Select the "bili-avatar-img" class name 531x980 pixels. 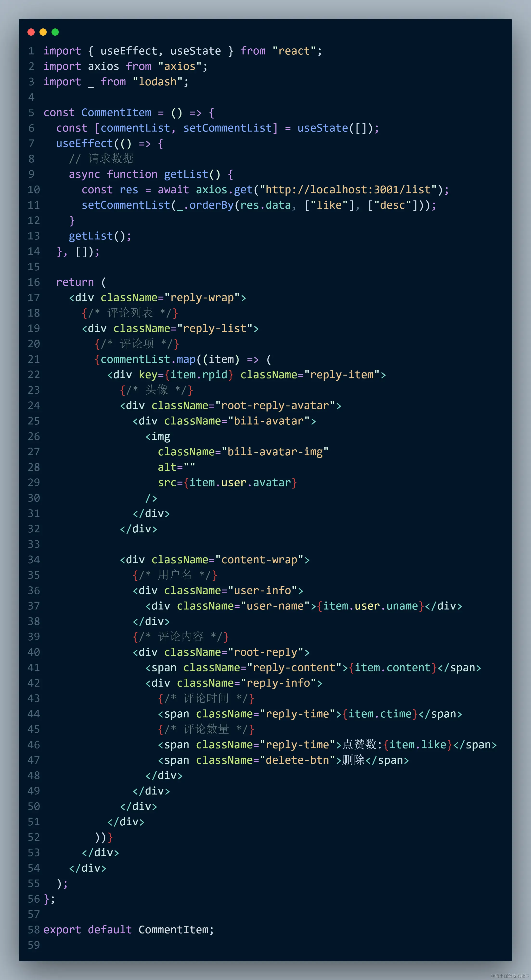point(275,452)
